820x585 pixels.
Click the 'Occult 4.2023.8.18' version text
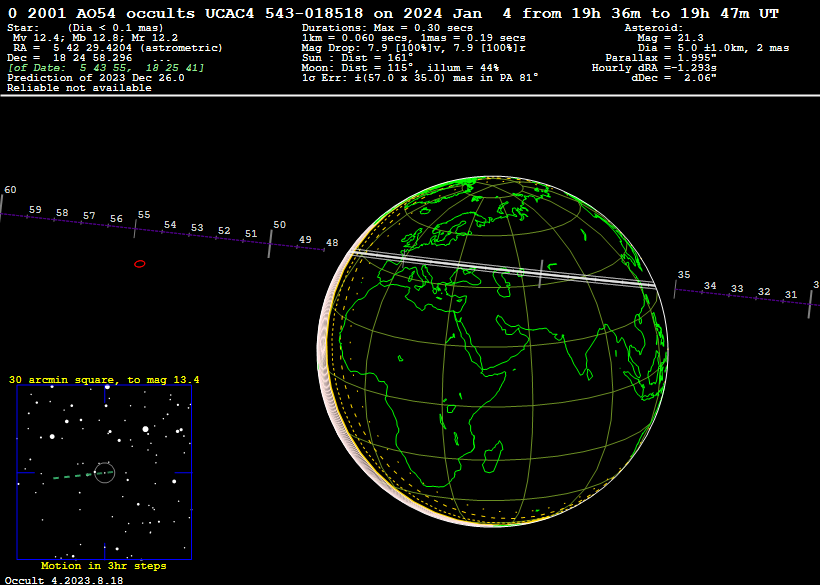64,580
